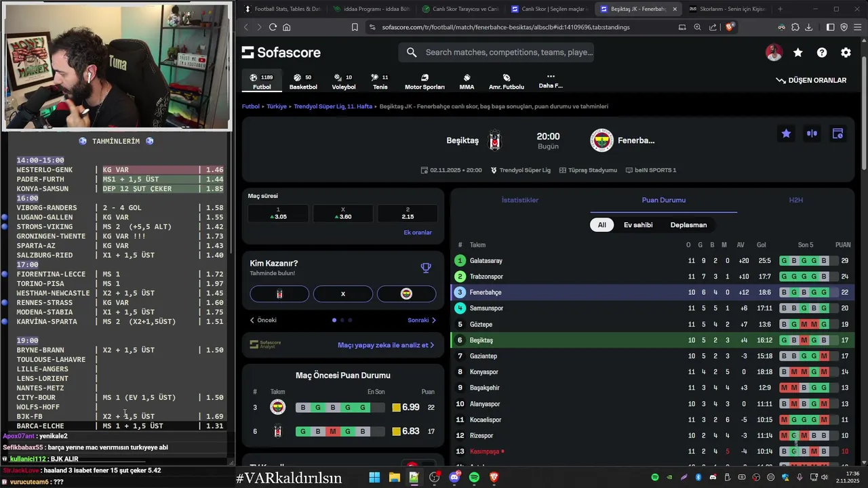Image resolution: width=868 pixels, height=488 pixels.
Task: Close the Beşiktaş JK - Fenerbahçe tab
Action: pos(674,9)
